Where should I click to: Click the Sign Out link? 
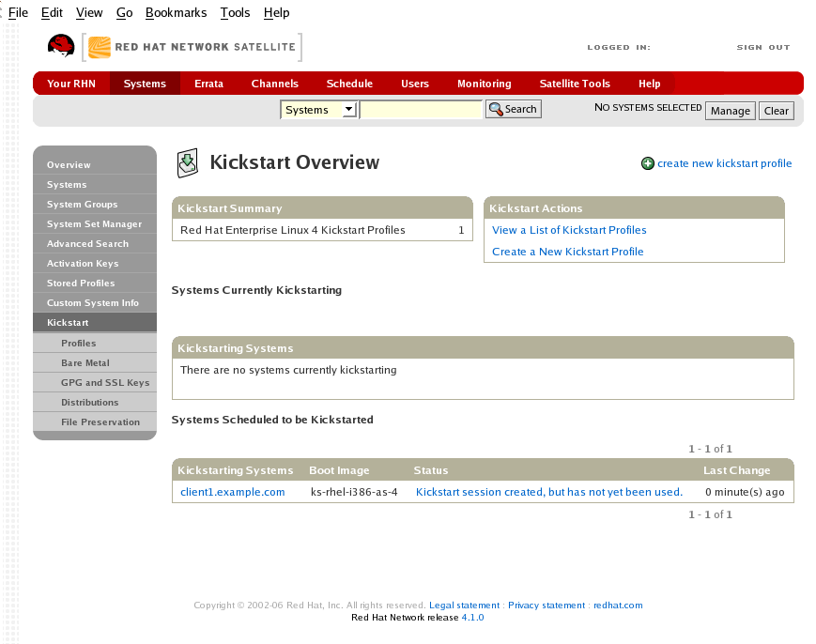pyautogui.click(x=762, y=47)
